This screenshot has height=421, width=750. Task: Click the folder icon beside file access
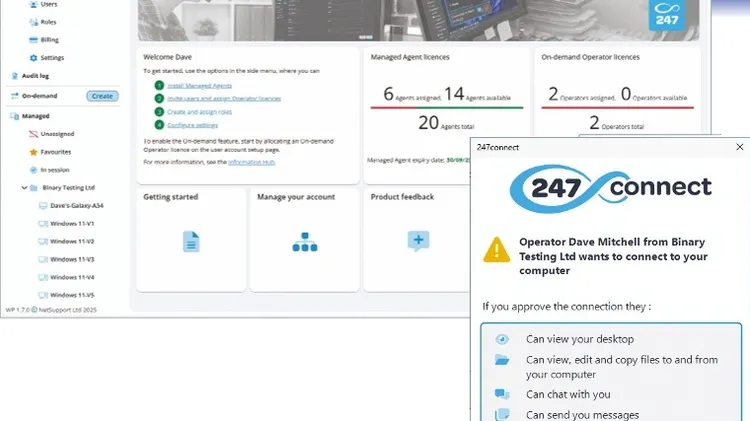coord(502,360)
